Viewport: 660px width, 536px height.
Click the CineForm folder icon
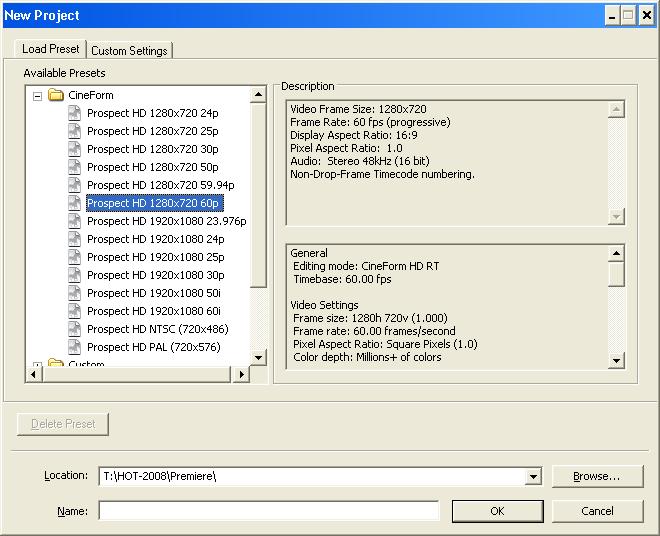coord(56,95)
